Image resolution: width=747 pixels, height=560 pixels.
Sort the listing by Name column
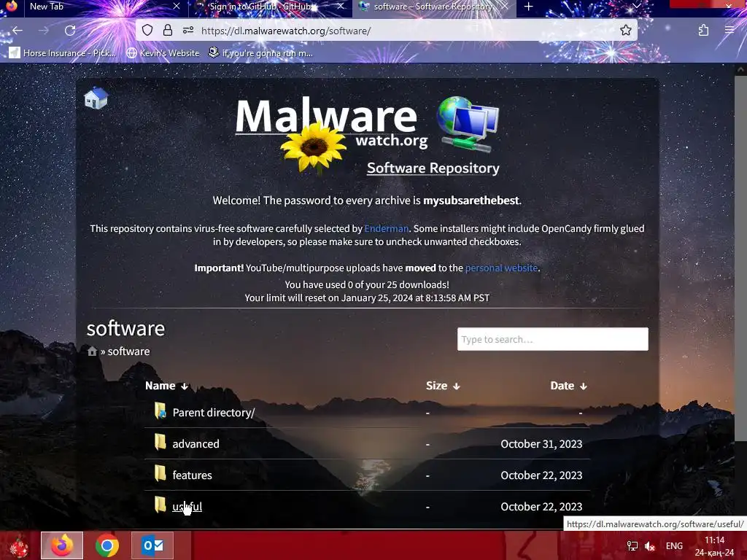pos(166,386)
